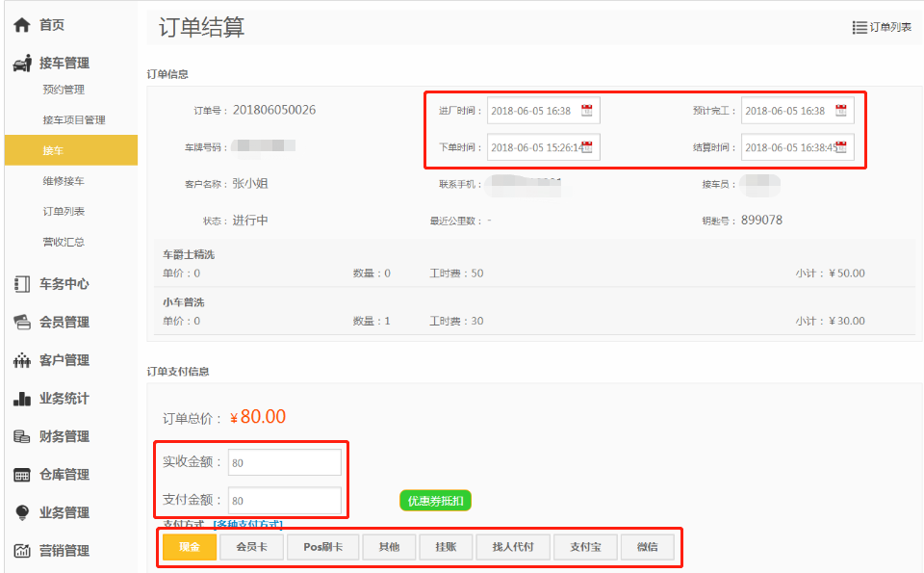Open the calendar icon for 预计完工
This screenshot has height=573, width=924.
[841, 110]
